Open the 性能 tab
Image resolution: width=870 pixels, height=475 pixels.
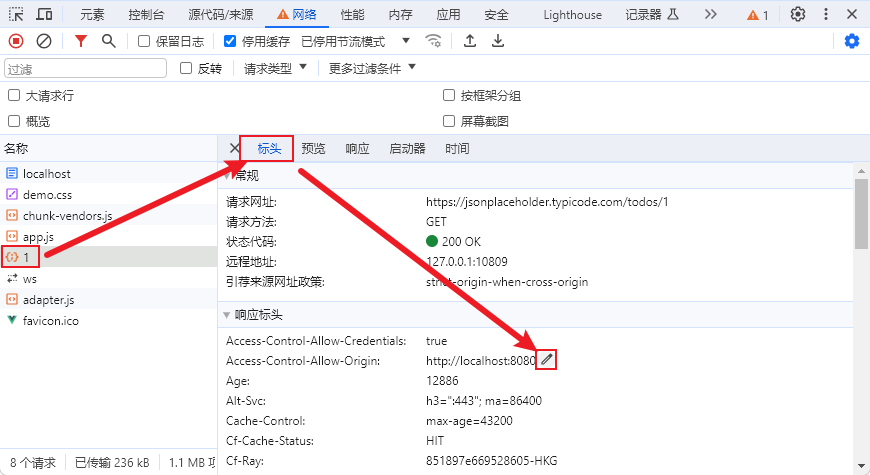[353, 15]
